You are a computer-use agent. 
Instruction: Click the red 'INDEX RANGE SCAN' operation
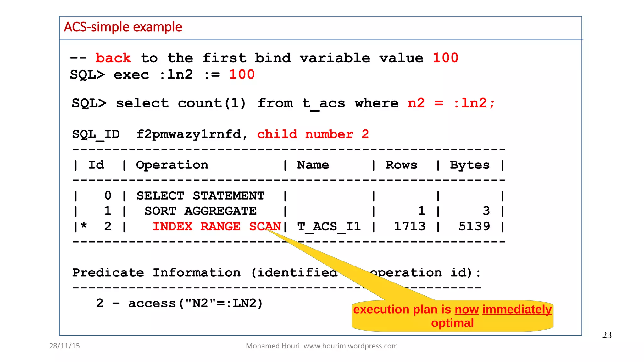217,226
